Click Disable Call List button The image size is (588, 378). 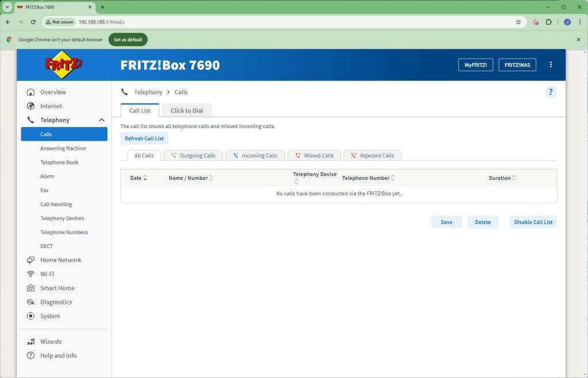coord(533,222)
